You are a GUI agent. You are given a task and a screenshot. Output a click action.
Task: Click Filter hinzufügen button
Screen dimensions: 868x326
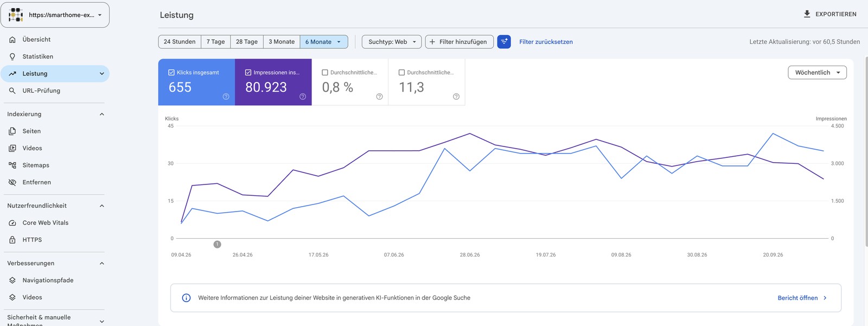459,42
